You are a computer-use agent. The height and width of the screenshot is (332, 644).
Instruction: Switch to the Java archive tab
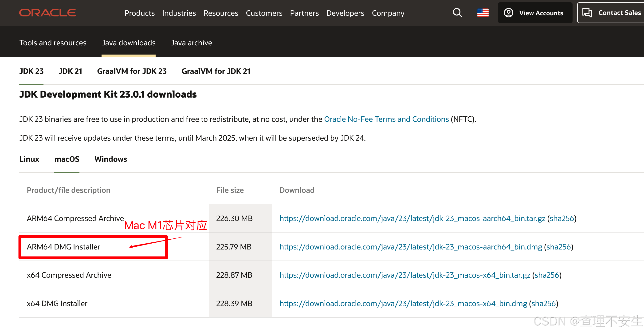tap(191, 43)
